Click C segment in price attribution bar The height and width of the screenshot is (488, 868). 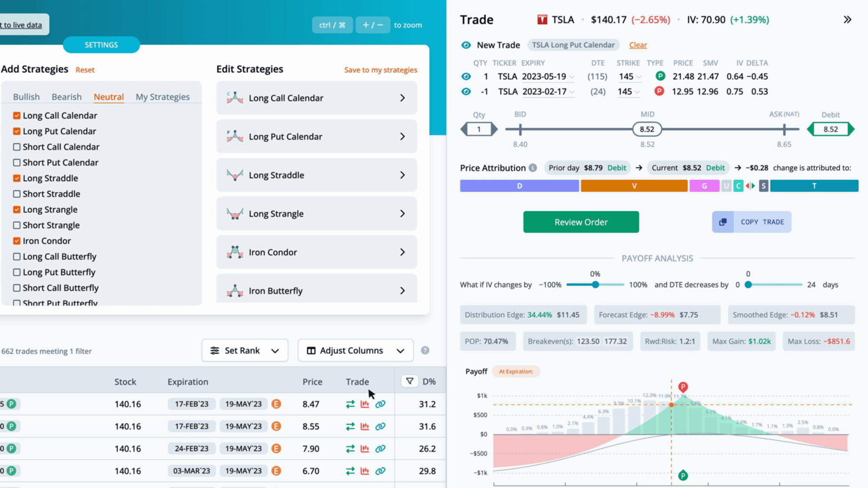(x=738, y=186)
